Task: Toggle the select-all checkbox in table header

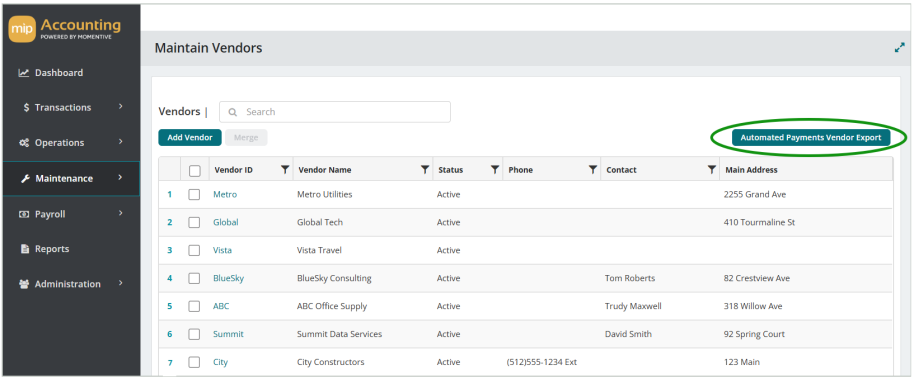Action: [x=195, y=170]
